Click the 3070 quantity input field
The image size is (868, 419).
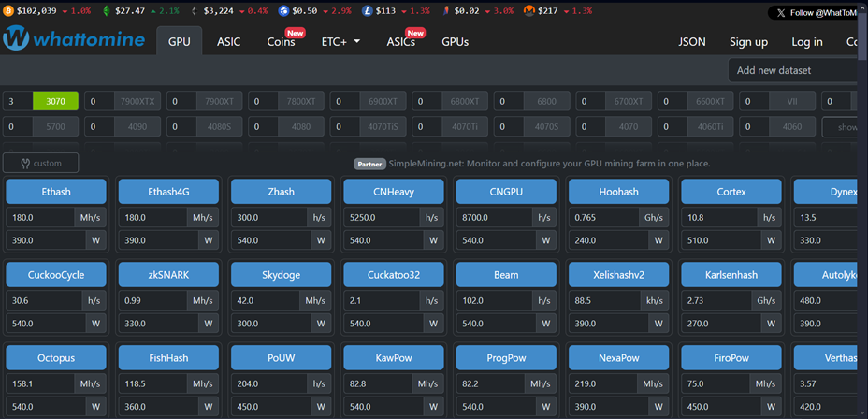(x=18, y=101)
